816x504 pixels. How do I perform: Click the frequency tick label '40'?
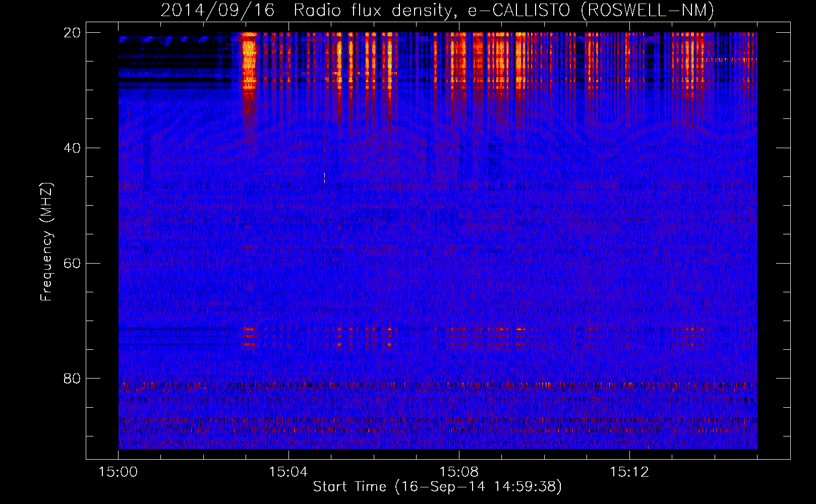click(x=73, y=148)
